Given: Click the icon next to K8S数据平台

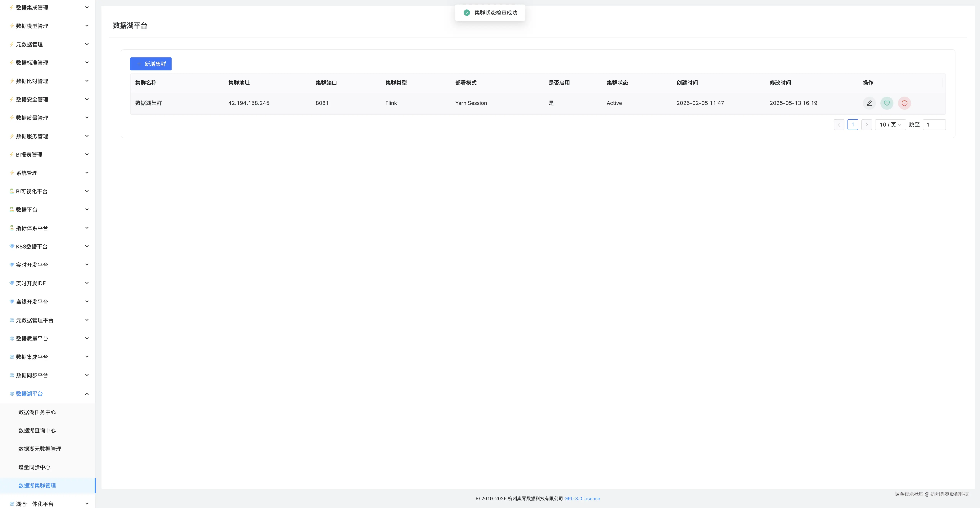Looking at the screenshot, I should pos(12,246).
